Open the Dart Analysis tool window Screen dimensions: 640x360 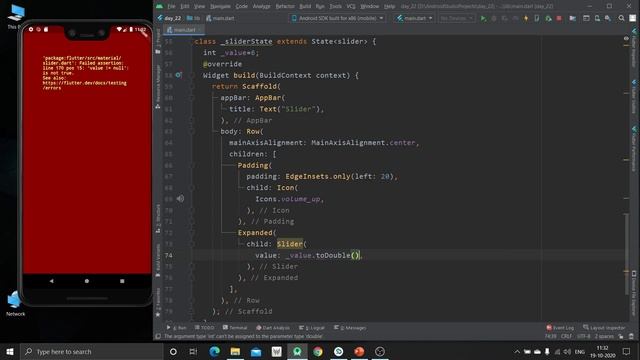point(272,328)
